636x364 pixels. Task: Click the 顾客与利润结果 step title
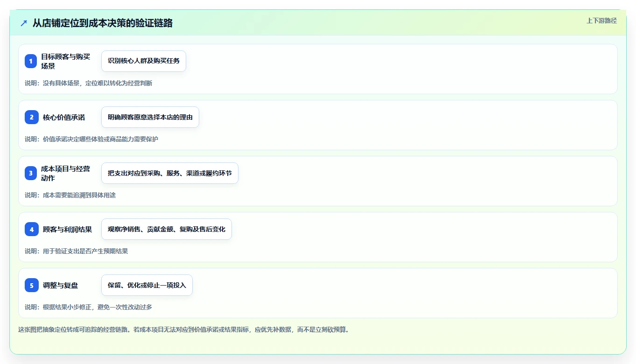pyautogui.click(x=67, y=229)
